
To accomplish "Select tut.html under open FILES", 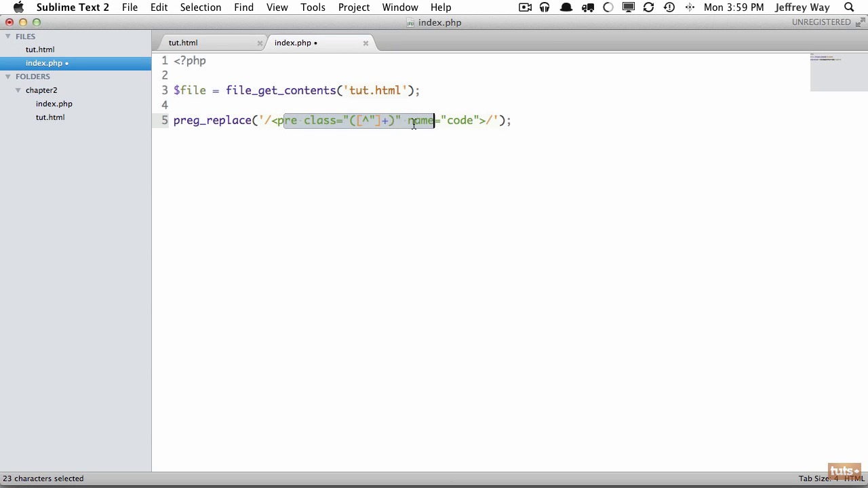I will [40, 49].
